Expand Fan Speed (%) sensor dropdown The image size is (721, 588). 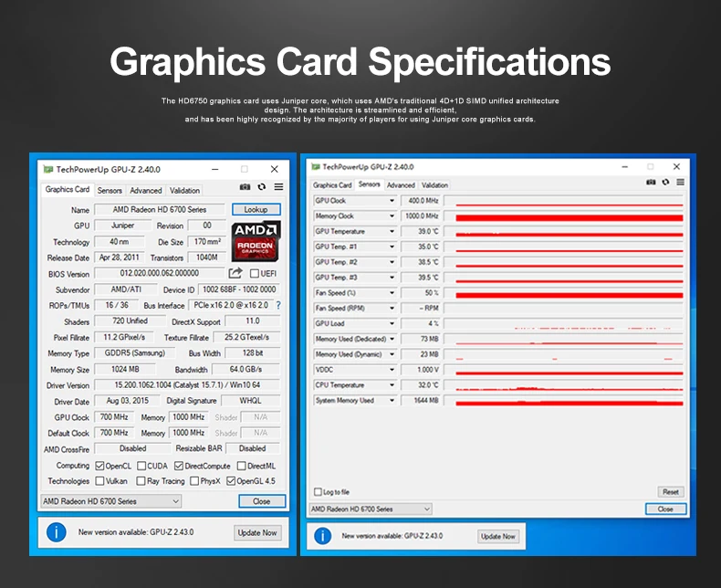[x=392, y=292]
